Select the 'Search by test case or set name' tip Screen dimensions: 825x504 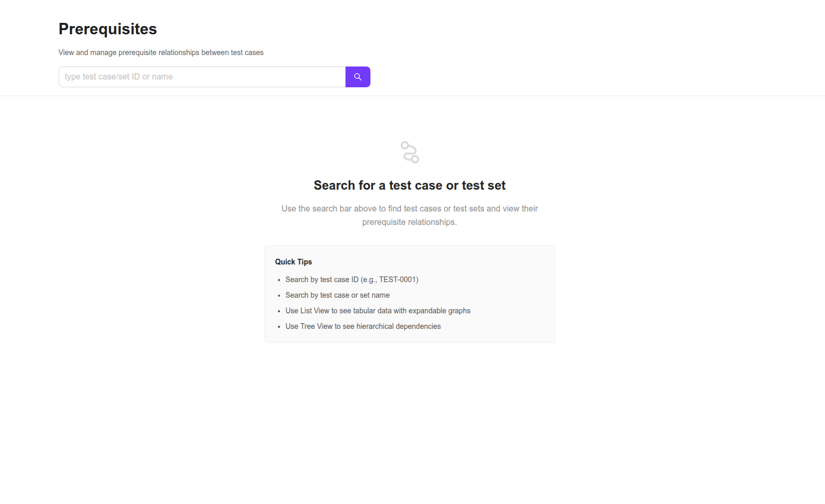(x=337, y=295)
